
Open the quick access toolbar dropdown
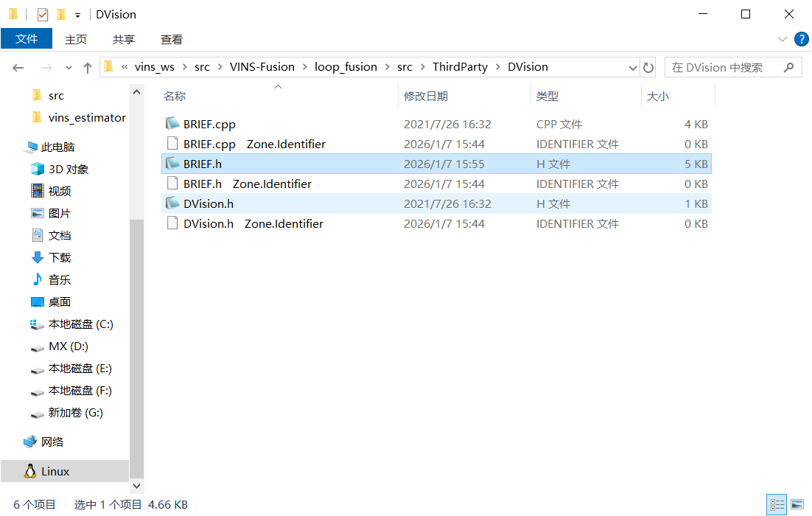[77, 15]
